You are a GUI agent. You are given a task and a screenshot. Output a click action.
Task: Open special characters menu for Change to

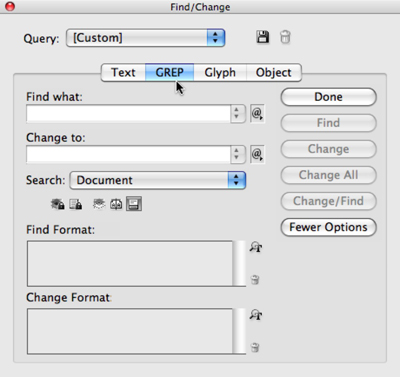pyautogui.click(x=257, y=154)
